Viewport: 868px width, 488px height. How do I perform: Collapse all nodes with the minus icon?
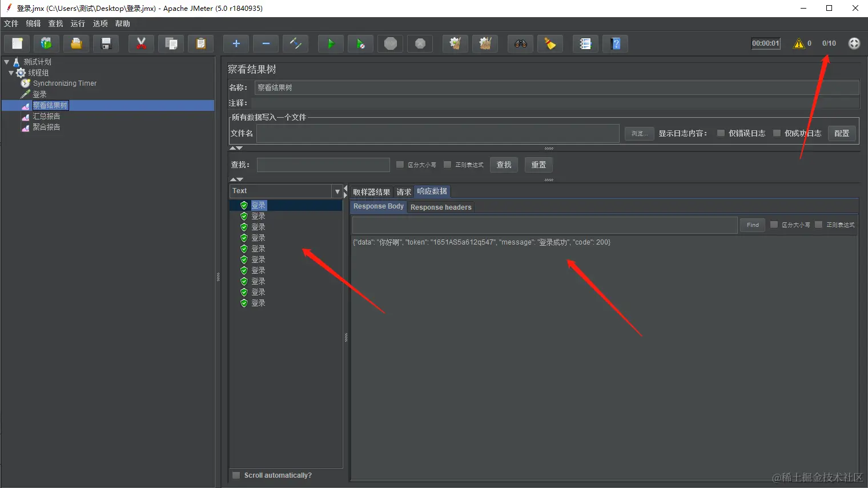coord(266,43)
